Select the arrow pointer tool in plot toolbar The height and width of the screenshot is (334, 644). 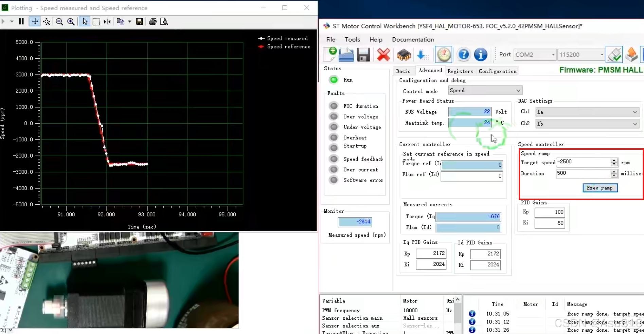coord(85,21)
